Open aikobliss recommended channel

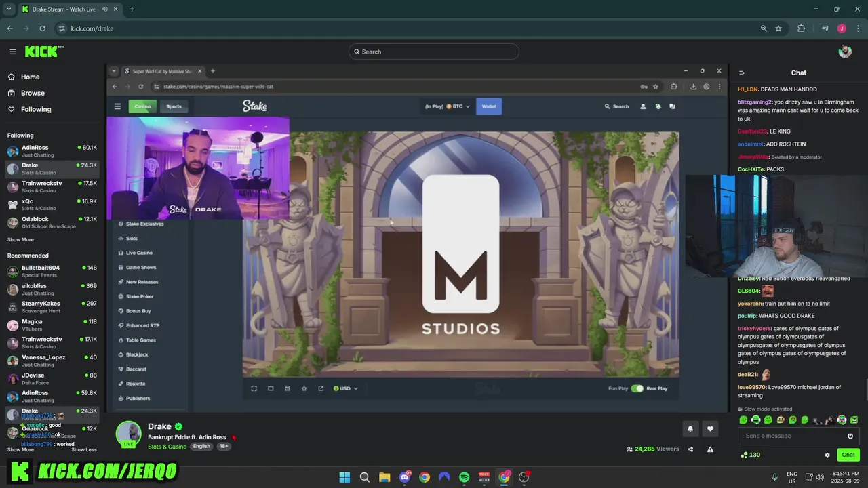(x=52, y=289)
